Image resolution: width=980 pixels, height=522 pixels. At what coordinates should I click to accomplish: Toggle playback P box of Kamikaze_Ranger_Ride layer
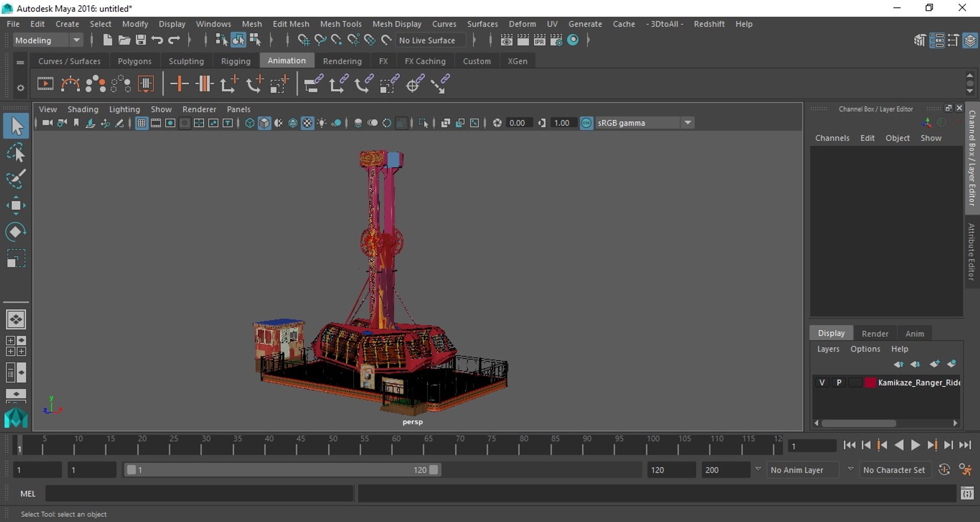pyautogui.click(x=839, y=382)
